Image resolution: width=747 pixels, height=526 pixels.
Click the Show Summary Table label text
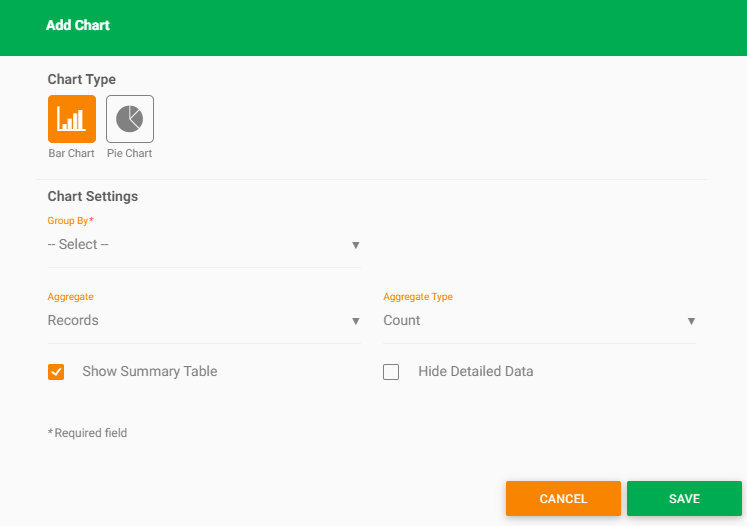pyautogui.click(x=150, y=371)
